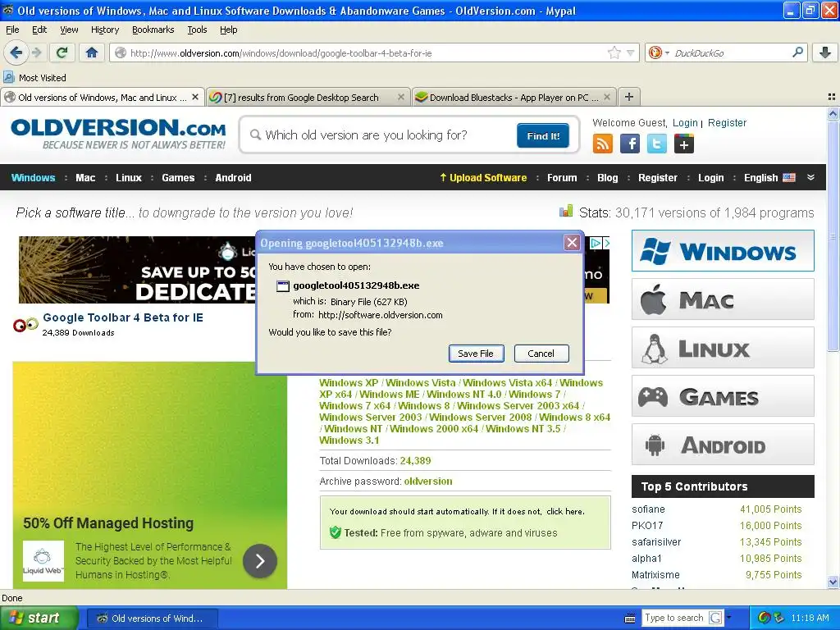Click the Most Visited bookmarks icon
840x630 pixels.
pyautogui.click(x=8, y=77)
